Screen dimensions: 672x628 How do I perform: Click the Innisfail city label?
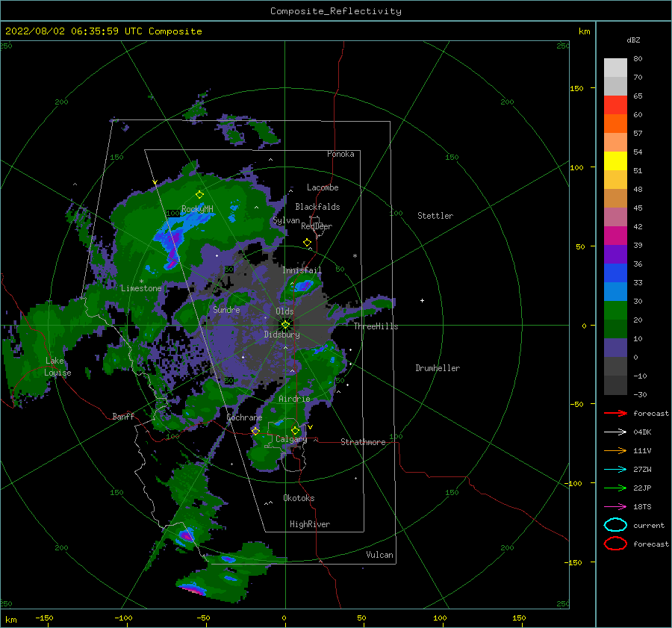(x=302, y=270)
